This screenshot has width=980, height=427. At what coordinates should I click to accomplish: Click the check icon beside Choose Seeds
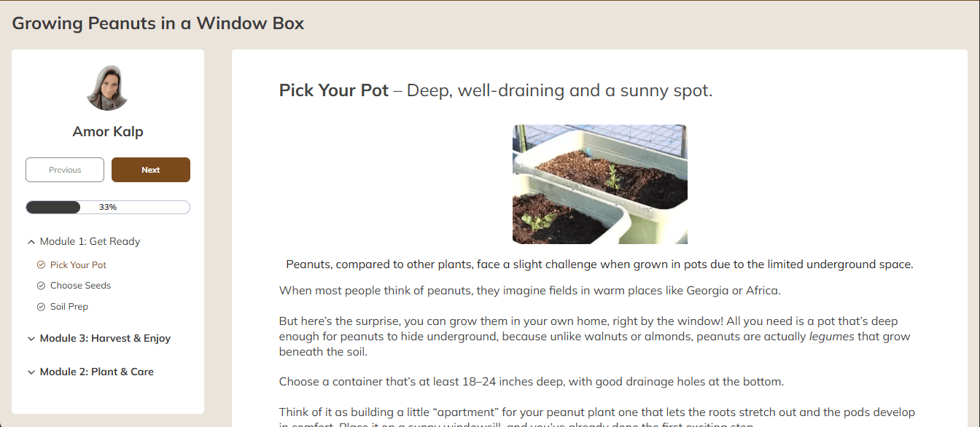coord(41,286)
